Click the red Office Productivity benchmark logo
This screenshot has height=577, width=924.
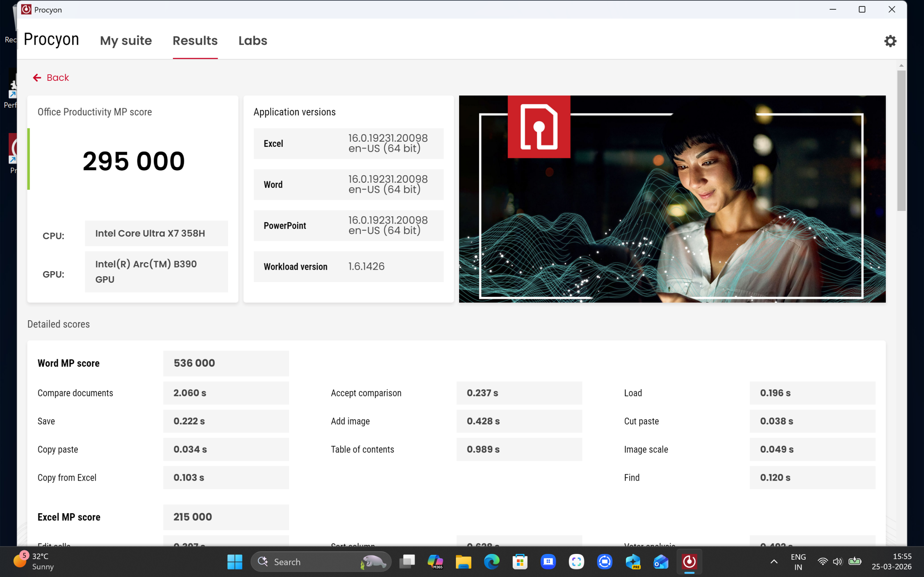tap(539, 127)
